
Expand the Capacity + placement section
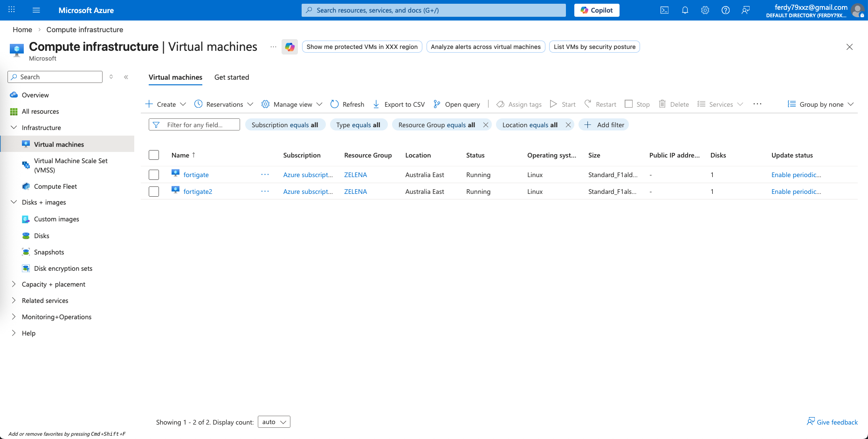[54, 284]
